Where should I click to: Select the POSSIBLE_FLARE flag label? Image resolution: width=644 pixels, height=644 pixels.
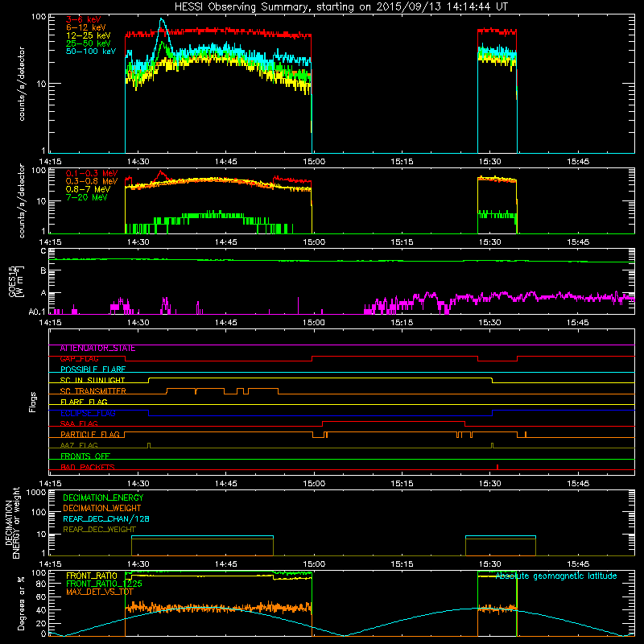(93, 369)
